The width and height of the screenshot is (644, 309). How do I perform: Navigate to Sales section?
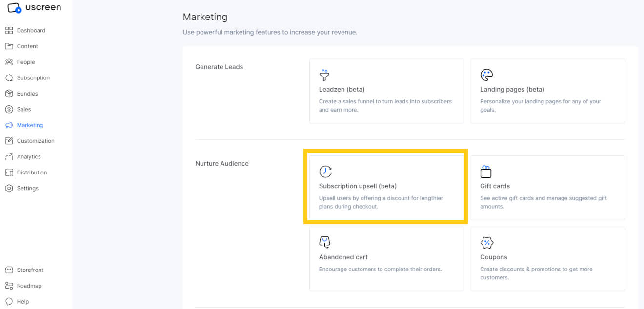click(x=24, y=109)
